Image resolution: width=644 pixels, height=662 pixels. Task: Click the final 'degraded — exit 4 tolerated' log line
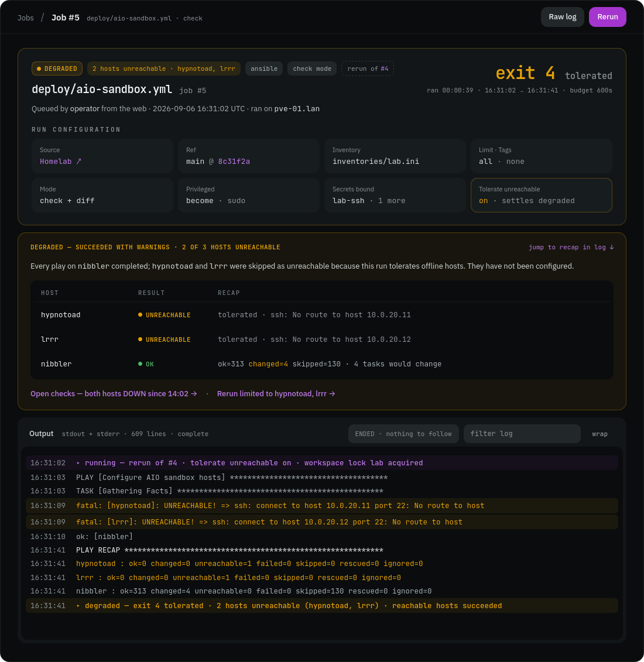click(x=322, y=605)
